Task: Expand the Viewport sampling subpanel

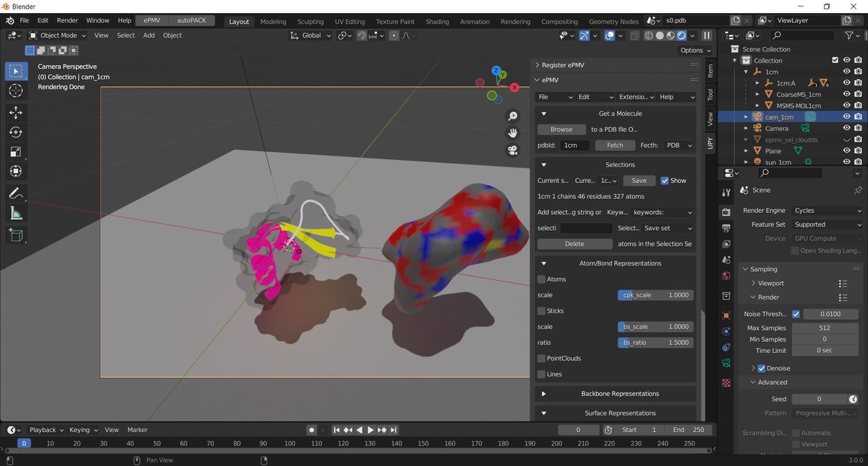Action: tap(754, 284)
